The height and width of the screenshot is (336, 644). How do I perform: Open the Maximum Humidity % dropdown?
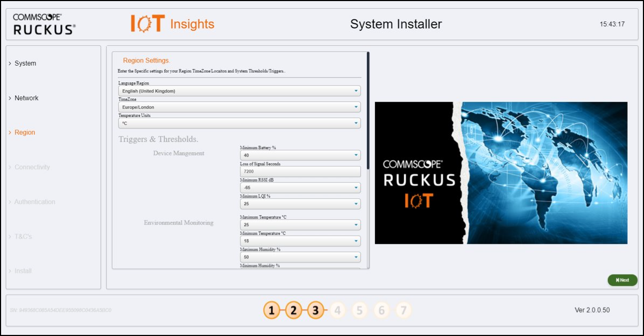pyautogui.click(x=300, y=257)
